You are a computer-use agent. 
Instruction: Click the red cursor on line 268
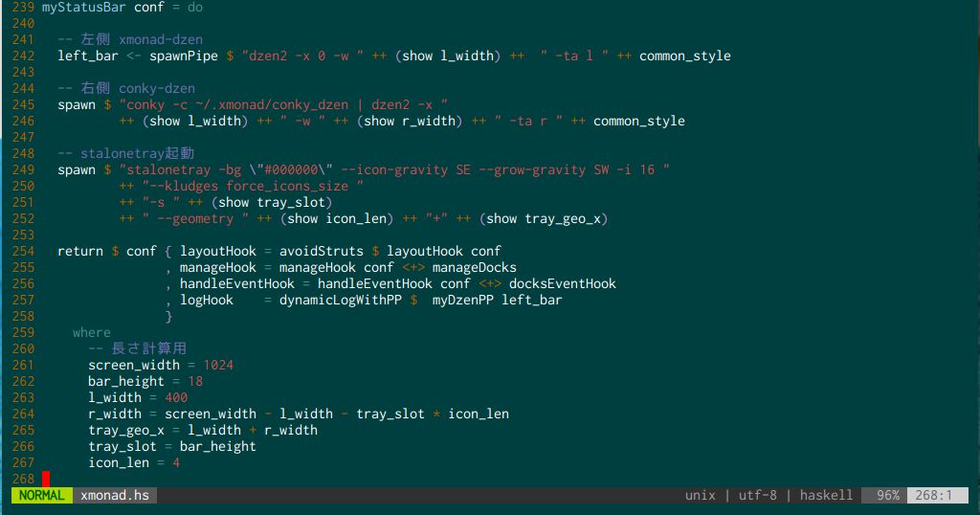click(x=46, y=479)
